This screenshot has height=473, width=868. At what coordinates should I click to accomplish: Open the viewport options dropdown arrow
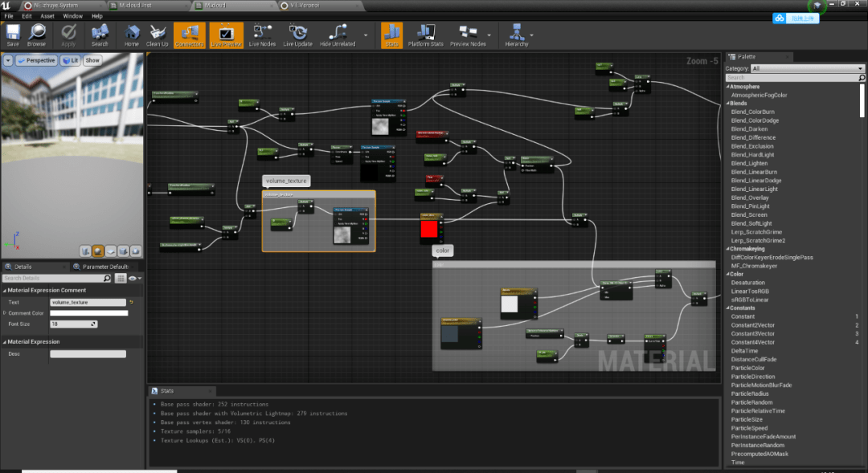pyautogui.click(x=8, y=60)
